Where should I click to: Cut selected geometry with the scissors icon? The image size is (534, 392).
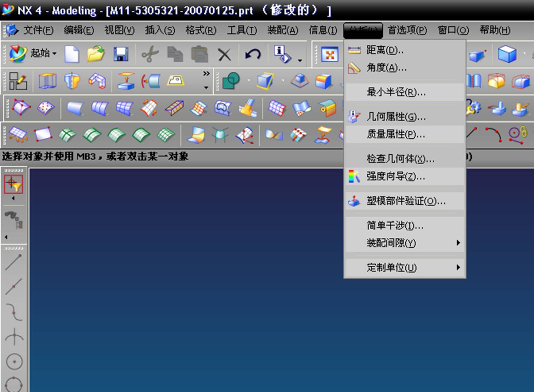(x=150, y=54)
